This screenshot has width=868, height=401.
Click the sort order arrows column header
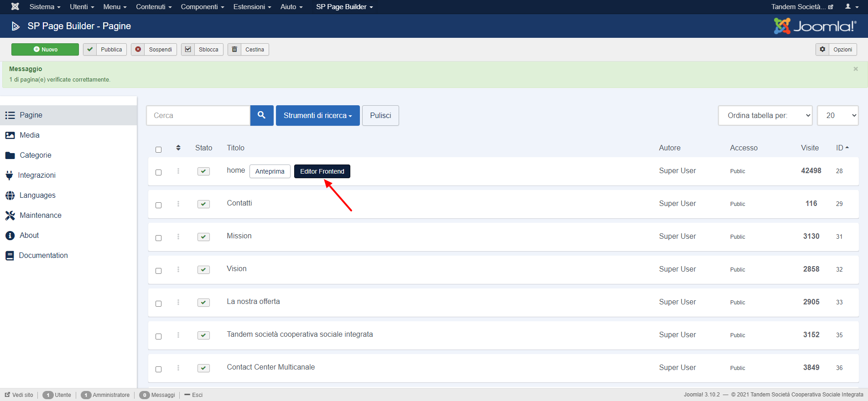point(178,148)
